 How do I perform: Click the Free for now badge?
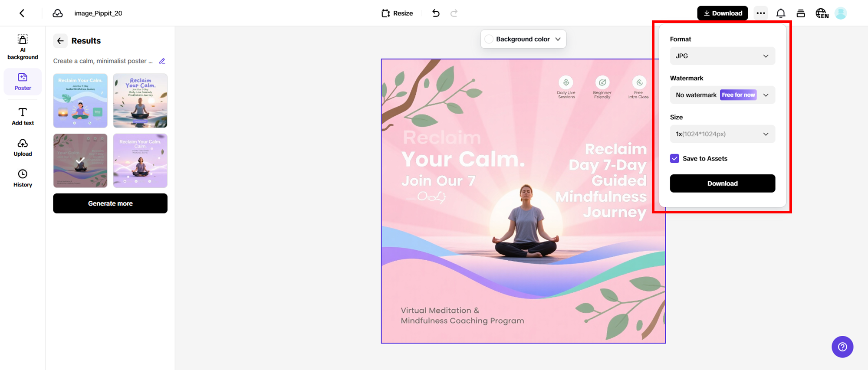[x=738, y=95]
